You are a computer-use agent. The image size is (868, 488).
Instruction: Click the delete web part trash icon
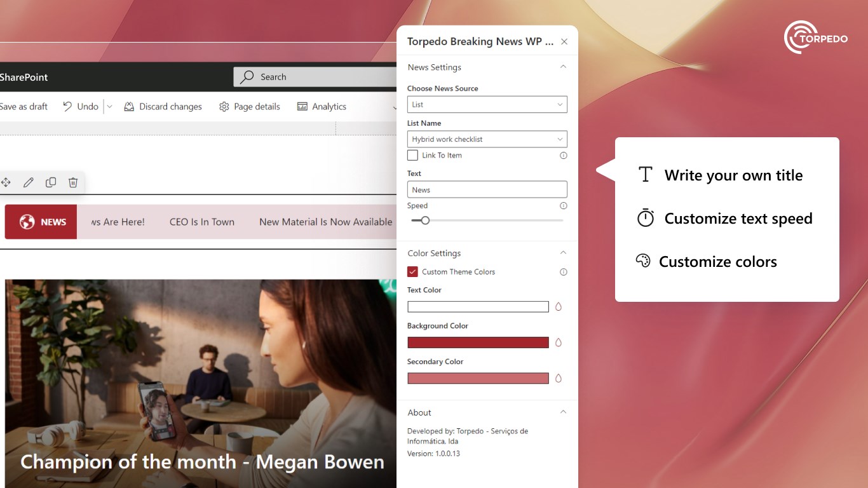[73, 182]
